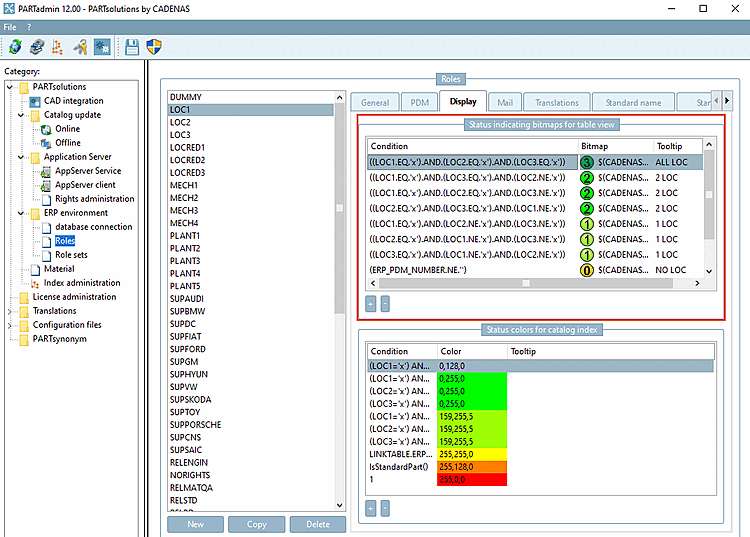Click the floppy disk save icon

(132, 47)
